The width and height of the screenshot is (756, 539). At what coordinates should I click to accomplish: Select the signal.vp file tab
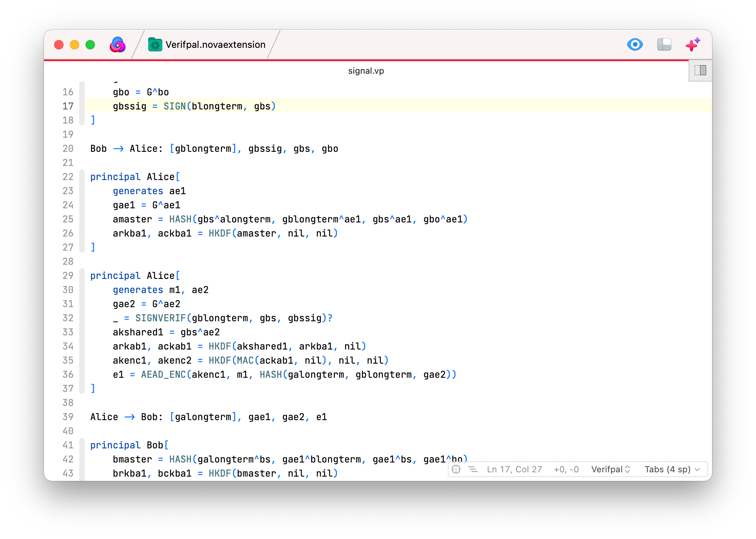[366, 71]
